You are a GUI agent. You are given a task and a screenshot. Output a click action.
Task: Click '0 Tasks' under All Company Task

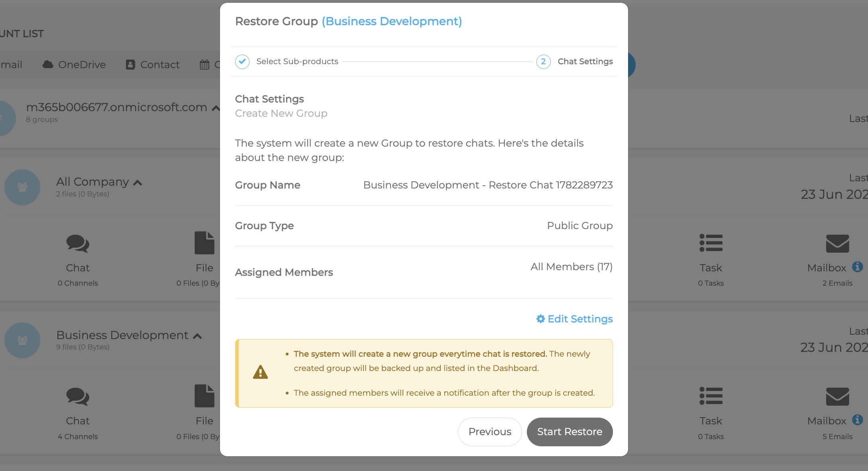coord(711,283)
